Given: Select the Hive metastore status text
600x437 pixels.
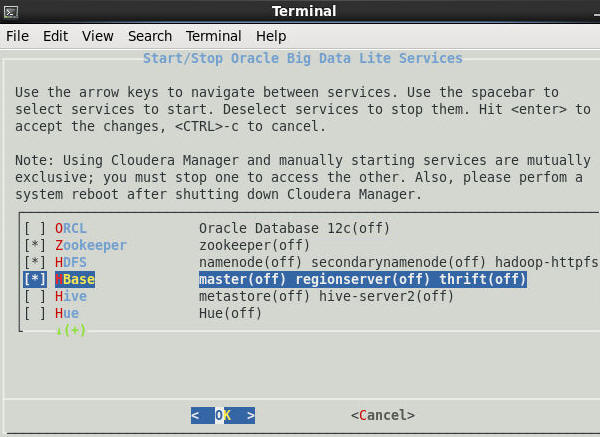Looking at the screenshot, I should (x=326, y=296).
